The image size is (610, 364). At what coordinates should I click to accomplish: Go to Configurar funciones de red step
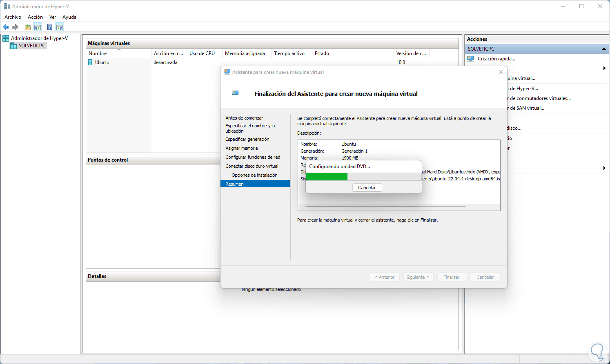click(x=253, y=157)
